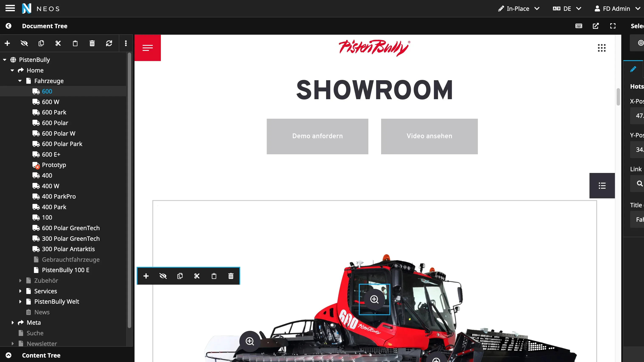Switch language using DE dropdown
Viewport: 644px width, 362px height.
[x=567, y=8]
